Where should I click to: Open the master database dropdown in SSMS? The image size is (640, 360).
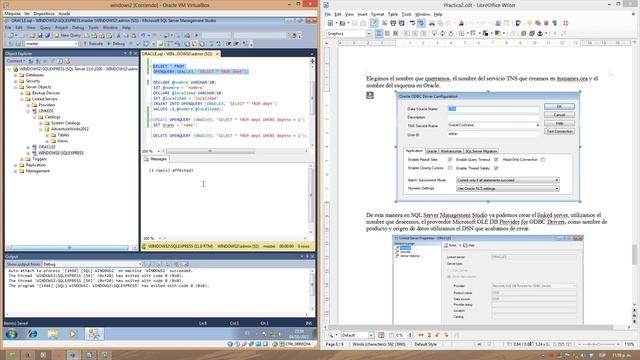click(76, 44)
